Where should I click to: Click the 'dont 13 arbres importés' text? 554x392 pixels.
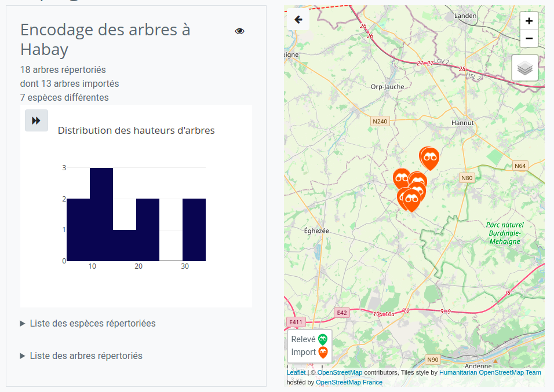pos(70,84)
